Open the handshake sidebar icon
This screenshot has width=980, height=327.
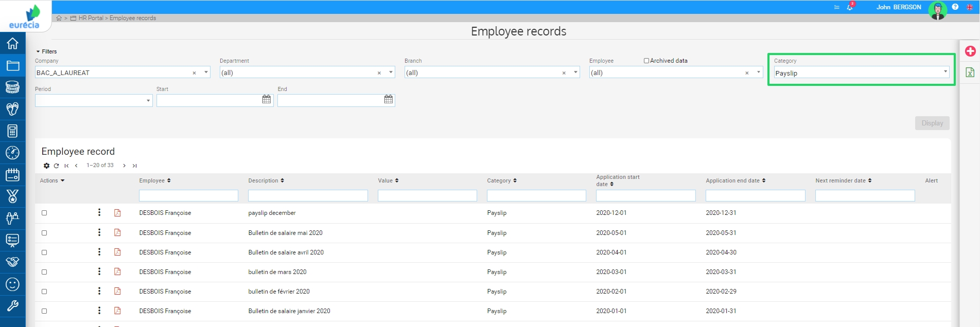coord(12,262)
